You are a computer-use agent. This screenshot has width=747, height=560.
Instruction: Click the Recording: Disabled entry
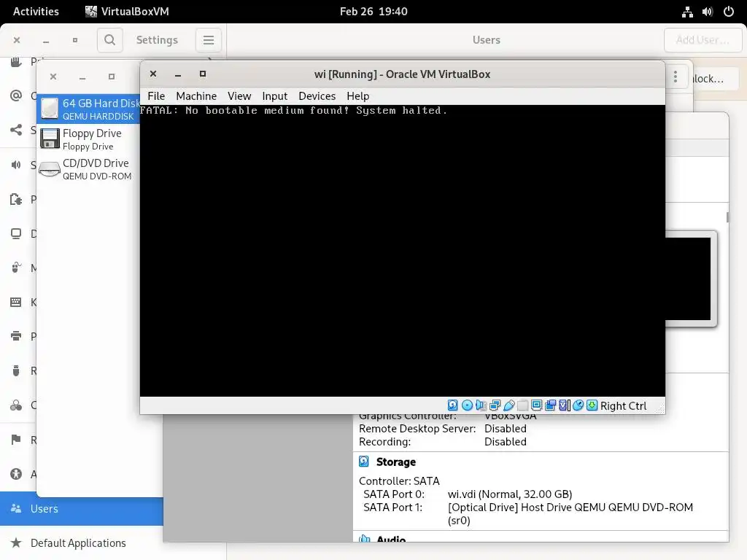click(443, 442)
